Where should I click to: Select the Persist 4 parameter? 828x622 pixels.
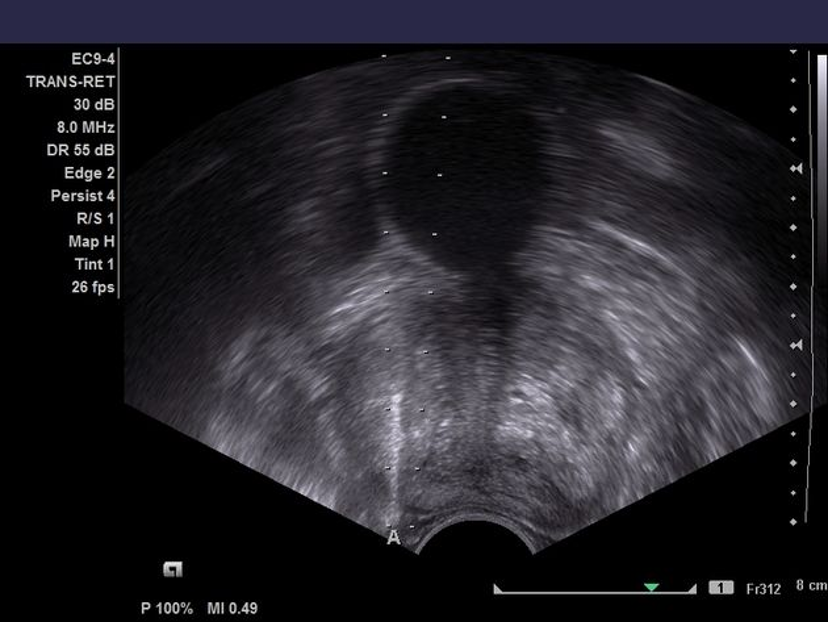click(x=83, y=196)
